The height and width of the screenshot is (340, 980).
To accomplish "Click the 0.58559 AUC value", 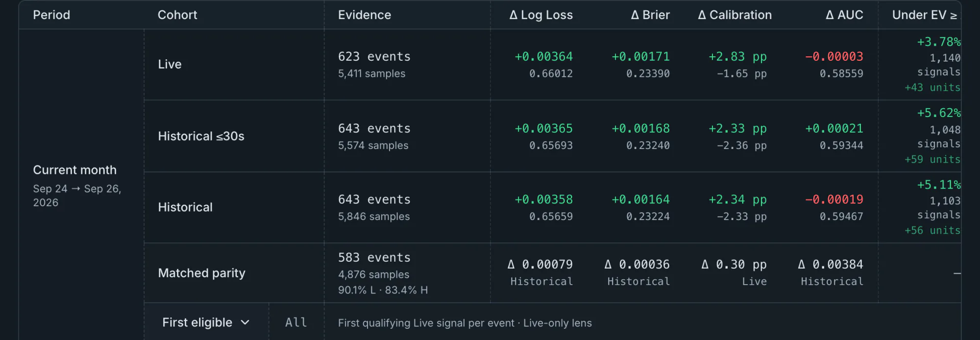I will (841, 73).
